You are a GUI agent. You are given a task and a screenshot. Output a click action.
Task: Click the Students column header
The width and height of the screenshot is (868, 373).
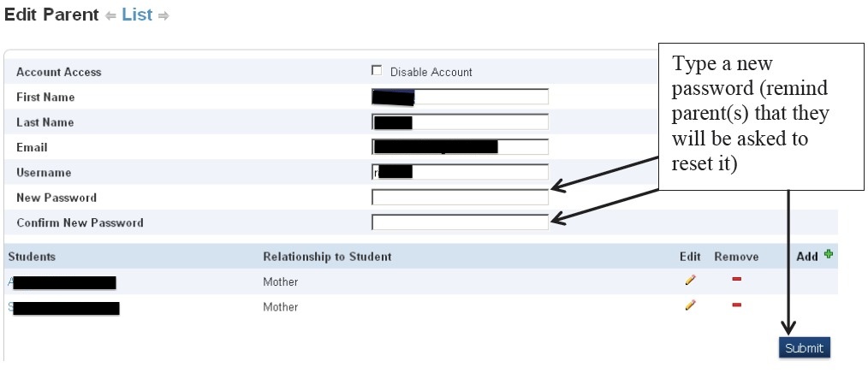click(32, 257)
